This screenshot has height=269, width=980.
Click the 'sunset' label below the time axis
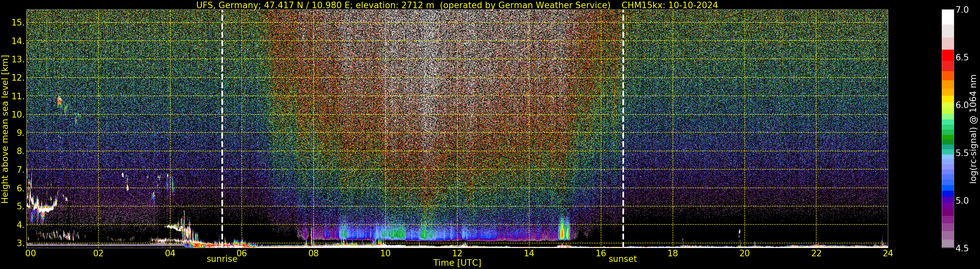623,259
